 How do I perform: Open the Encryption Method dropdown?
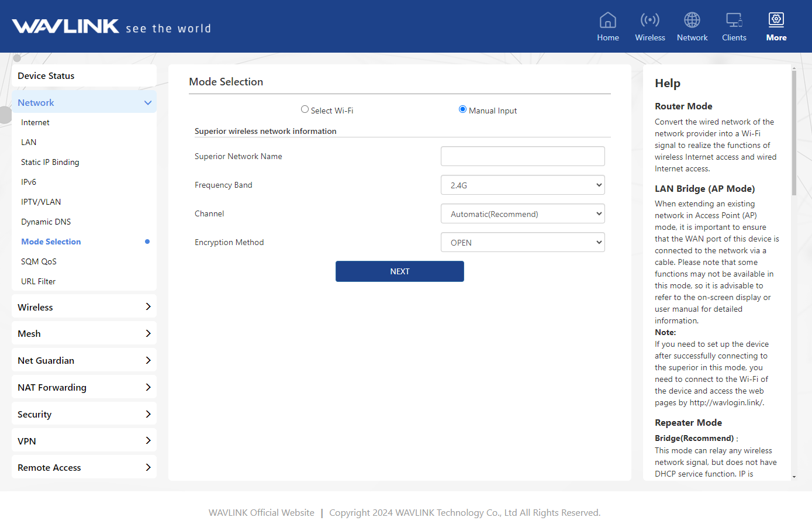pyautogui.click(x=522, y=243)
